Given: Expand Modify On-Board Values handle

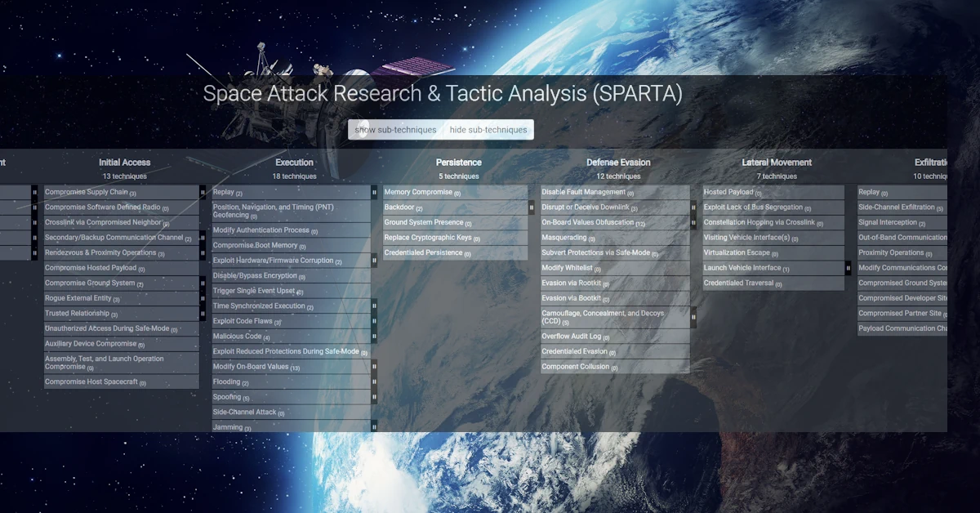Looking at the screenshot, I should pos(374,367).
